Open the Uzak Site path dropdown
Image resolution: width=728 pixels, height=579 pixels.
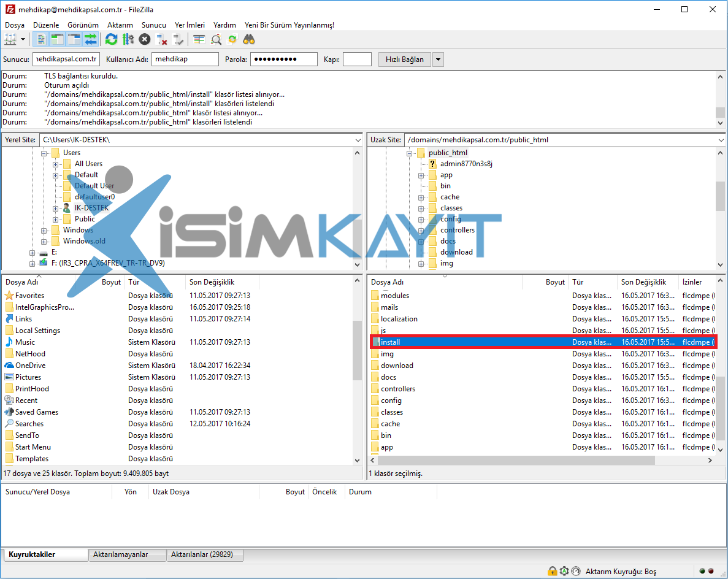point(721,140)
